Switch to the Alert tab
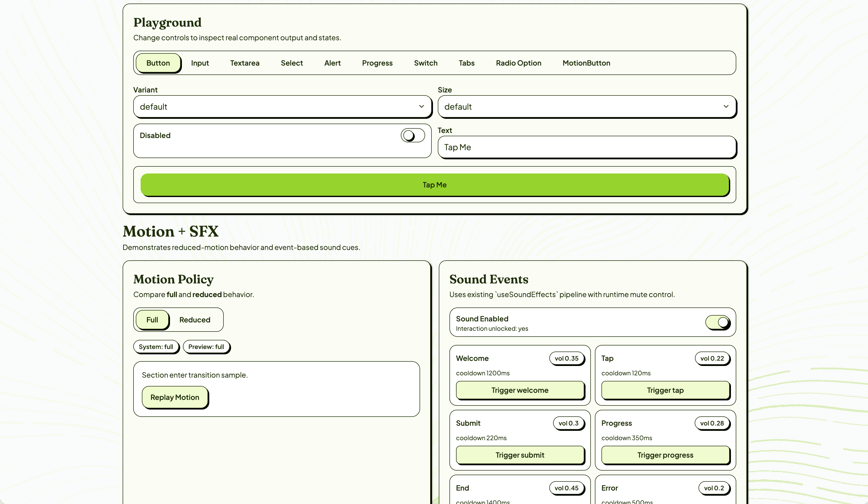This screenshot has height=504, width=868. click(332, 63)
